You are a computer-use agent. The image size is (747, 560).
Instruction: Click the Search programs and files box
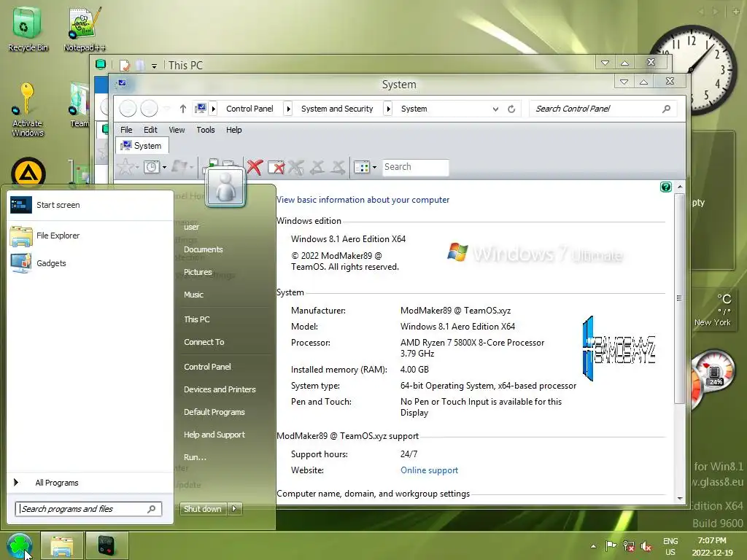pyautogui.click(x=88, y=508)
